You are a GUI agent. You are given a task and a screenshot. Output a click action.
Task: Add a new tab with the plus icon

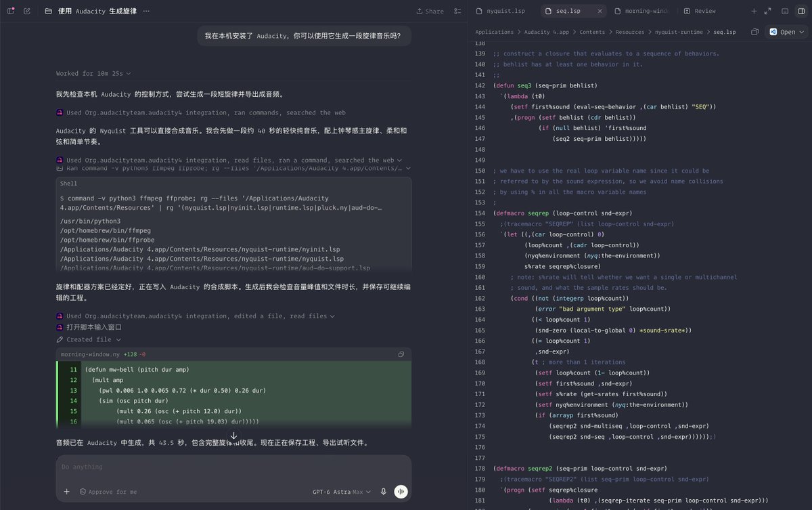click(754, 11)
